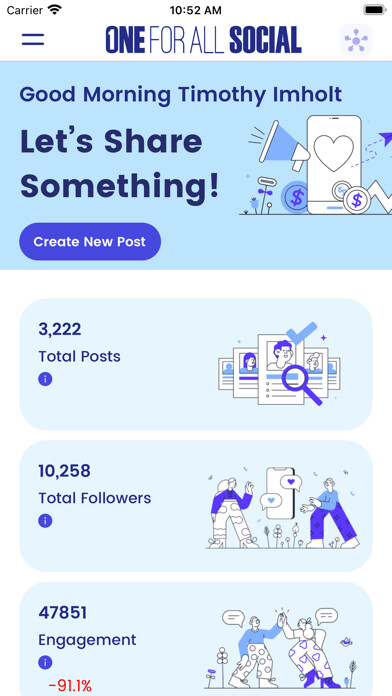
Task: Tap the profile search illustration in Total Posts
Action: 279,364
